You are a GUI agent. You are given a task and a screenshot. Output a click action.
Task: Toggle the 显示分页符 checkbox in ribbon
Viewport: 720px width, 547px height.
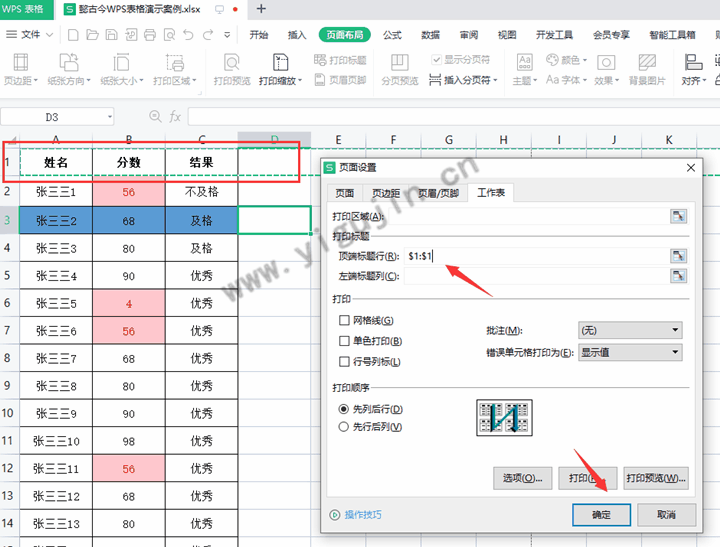437,60
